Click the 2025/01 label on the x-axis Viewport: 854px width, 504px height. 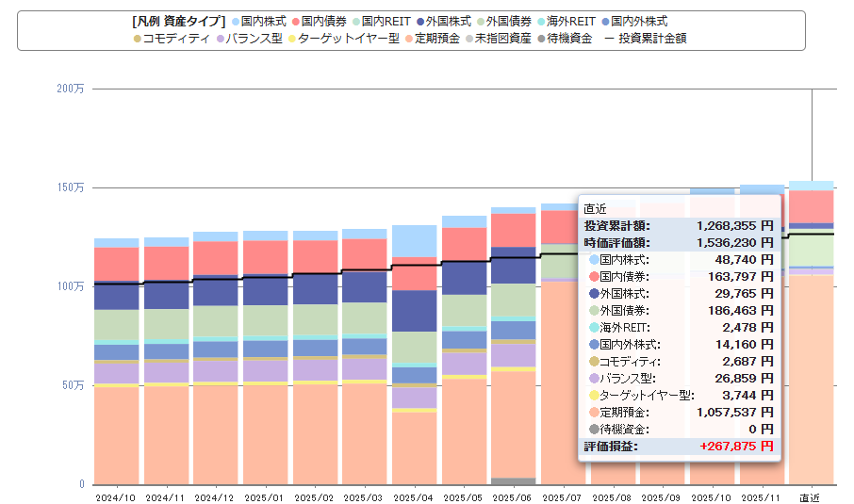265,496
